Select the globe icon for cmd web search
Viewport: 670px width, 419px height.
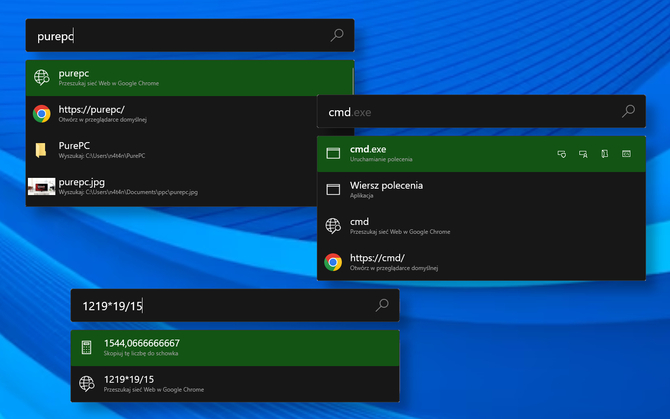click(333, 226)
